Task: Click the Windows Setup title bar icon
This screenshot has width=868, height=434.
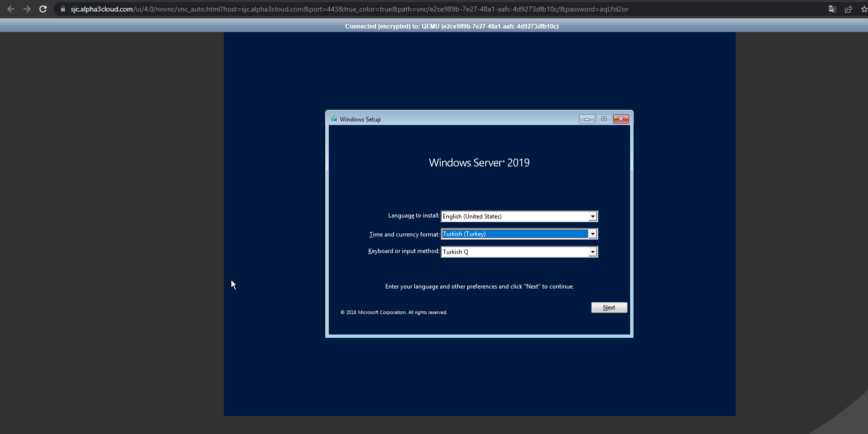Action: [x=334, y=119]
